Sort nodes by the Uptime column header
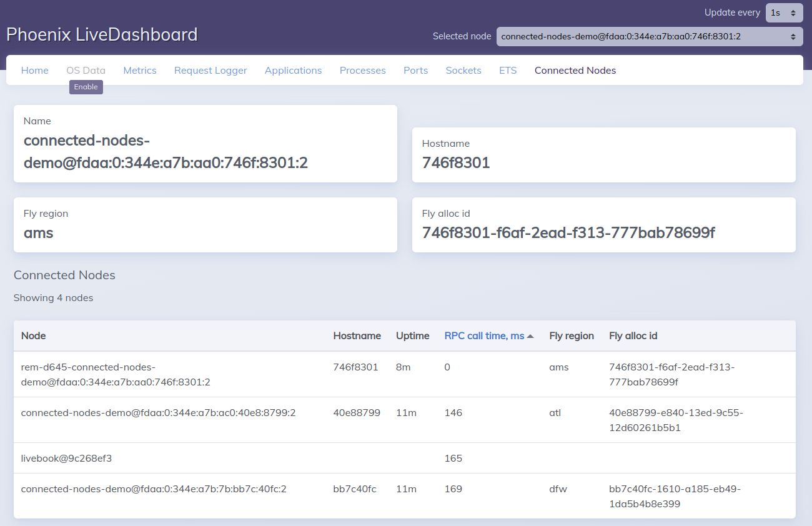812x526 pixels. (x=412, y=335)
